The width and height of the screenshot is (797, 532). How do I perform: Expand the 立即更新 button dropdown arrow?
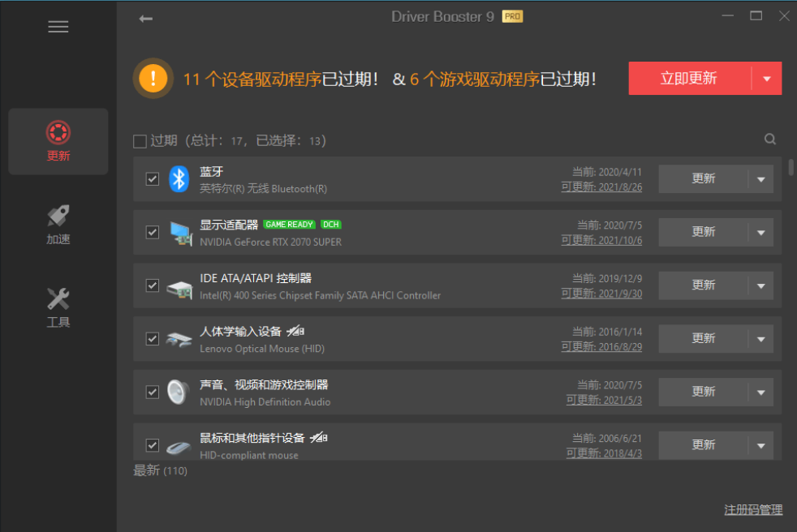[x=766, y=78]
